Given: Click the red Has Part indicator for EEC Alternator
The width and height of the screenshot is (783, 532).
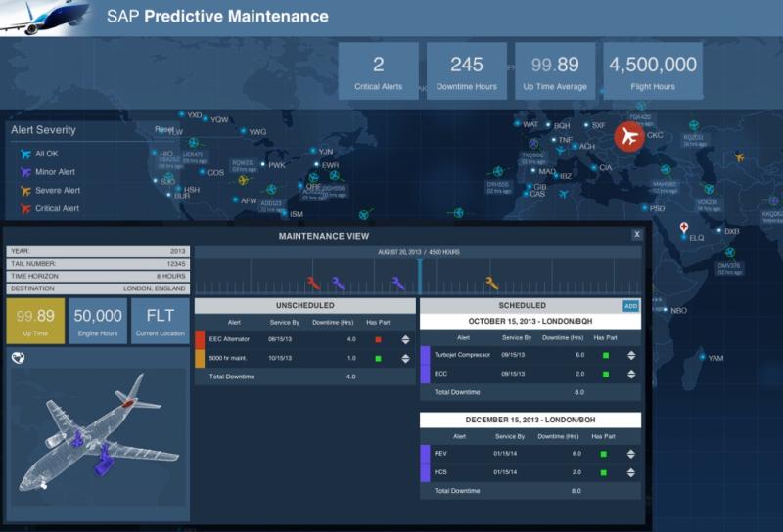Looking at the screenshot, I should [378, 340].
